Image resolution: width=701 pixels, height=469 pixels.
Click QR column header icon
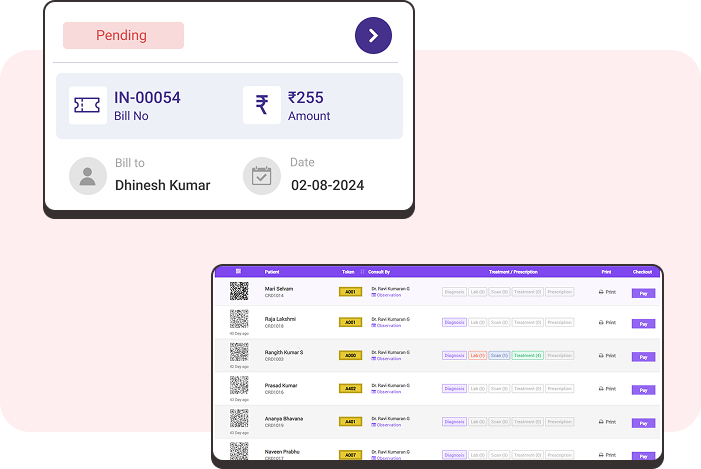point(238,271)
